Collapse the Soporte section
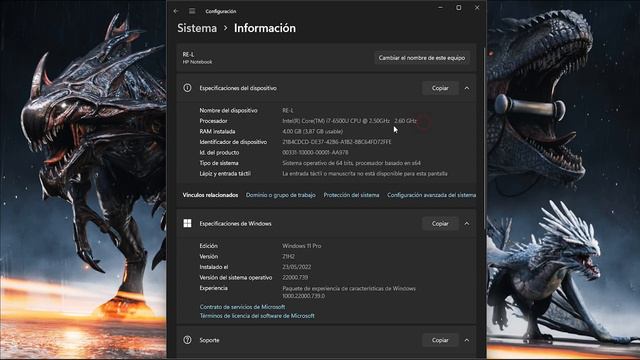 point(467,340)
